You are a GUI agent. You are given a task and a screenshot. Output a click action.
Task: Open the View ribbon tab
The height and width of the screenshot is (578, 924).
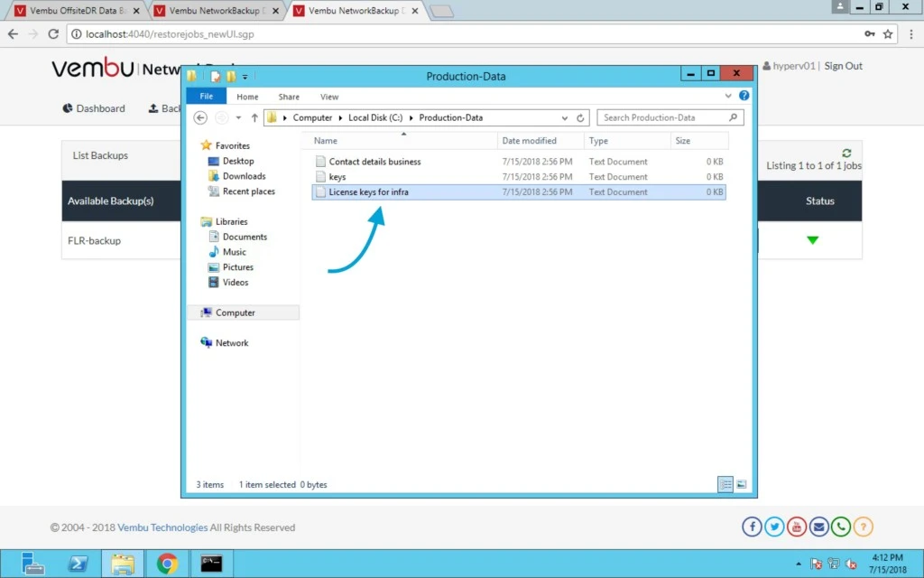[x=329, y=97]
